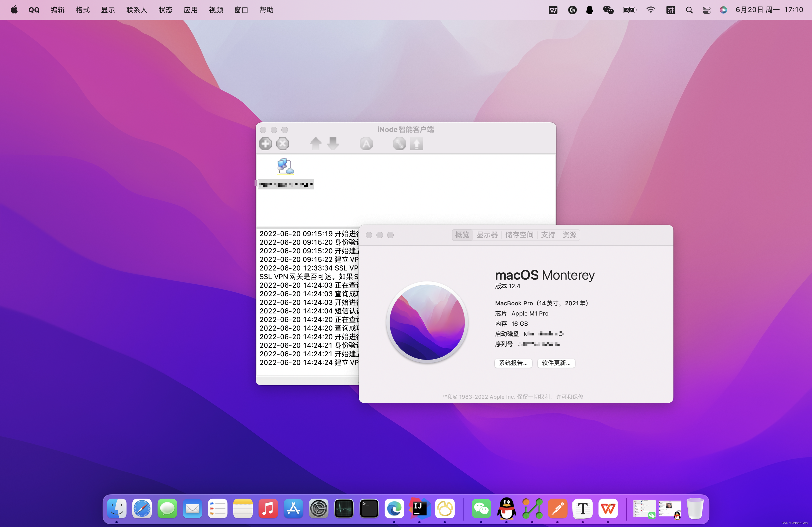This screenshot has height=527, width=812.
Task: Open the 资源 tab
Action: tap(569, 235)
